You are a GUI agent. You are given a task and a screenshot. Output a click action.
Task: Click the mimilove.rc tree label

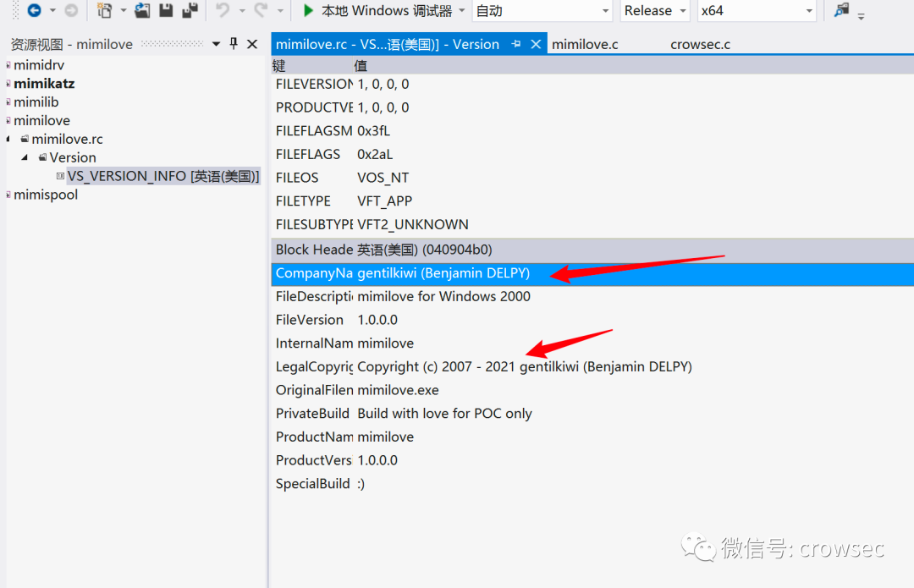click(x=67, y=139)
